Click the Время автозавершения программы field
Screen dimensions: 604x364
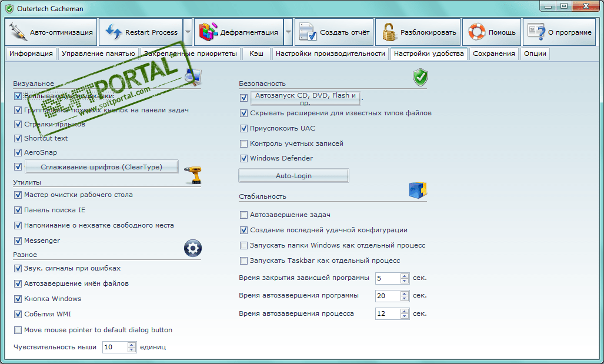[388, 296]
